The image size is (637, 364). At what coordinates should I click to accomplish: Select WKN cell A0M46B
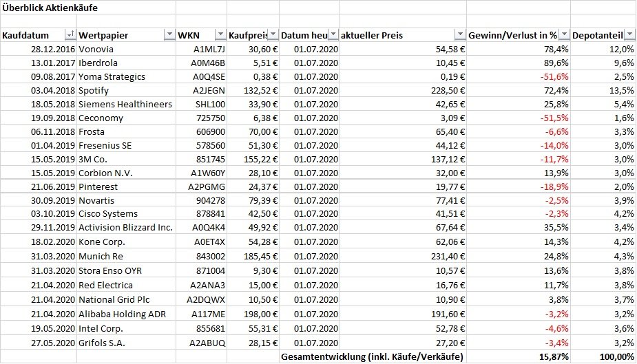pyautogui.click(x=202, y=63)
